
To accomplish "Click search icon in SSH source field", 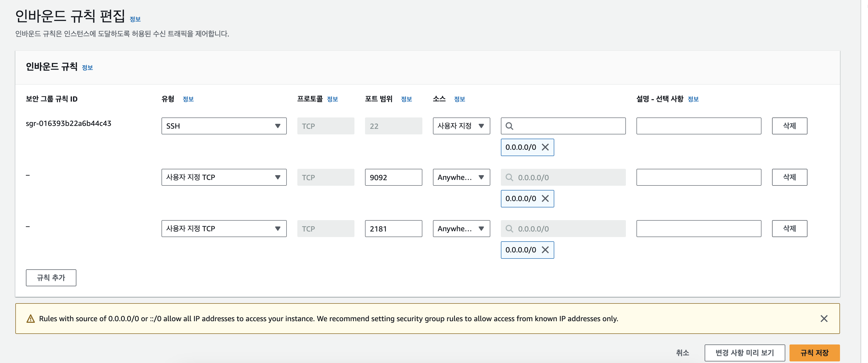I will [509, 126].
